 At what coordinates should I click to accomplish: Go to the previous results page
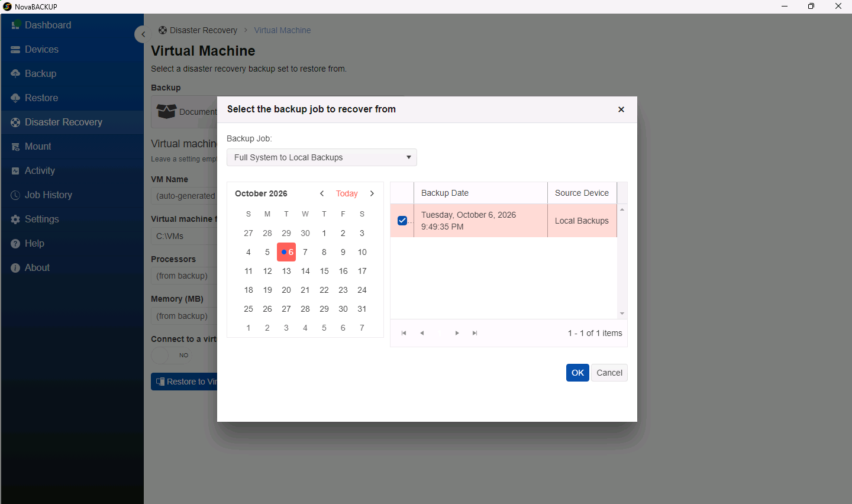[422, 333]
